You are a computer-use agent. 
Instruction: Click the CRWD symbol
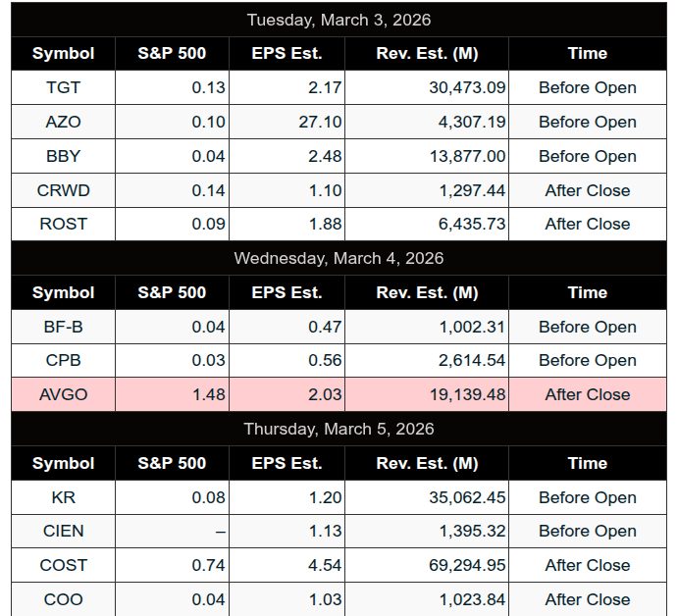(63, 190)
